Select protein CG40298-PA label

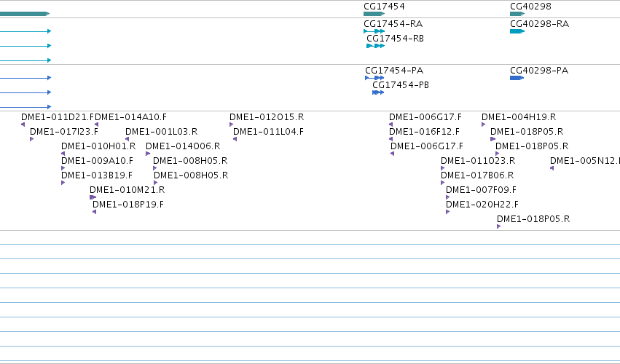pyautogui.click(x=539, y=71)
